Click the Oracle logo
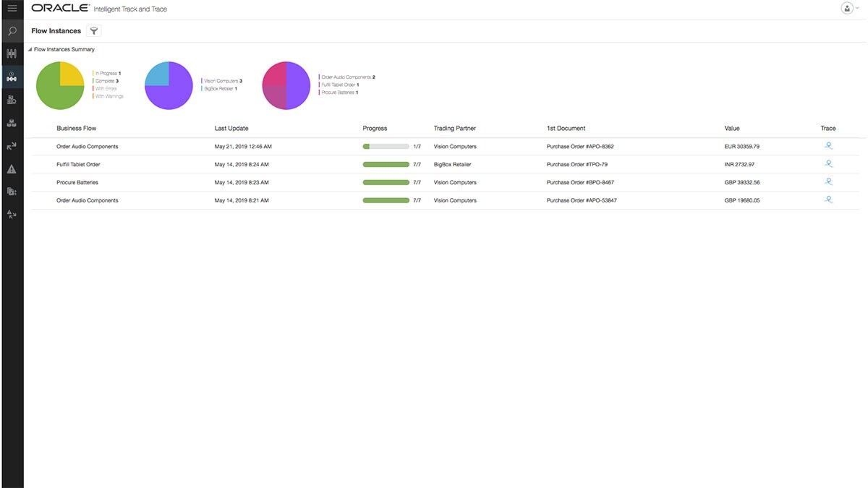The width and height of the screenshot is (868, 488). click(x=60, y=8)
